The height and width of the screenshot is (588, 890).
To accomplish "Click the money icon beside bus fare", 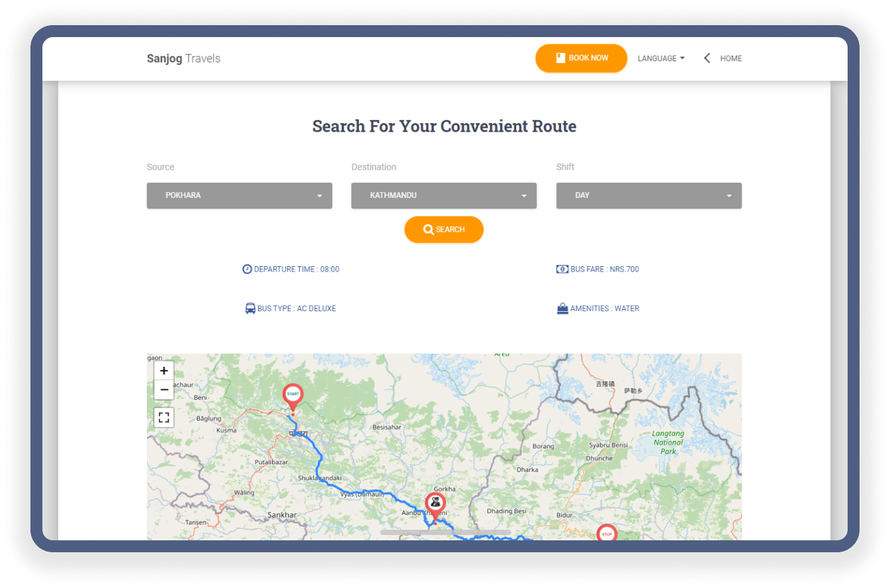I will 561,269.
